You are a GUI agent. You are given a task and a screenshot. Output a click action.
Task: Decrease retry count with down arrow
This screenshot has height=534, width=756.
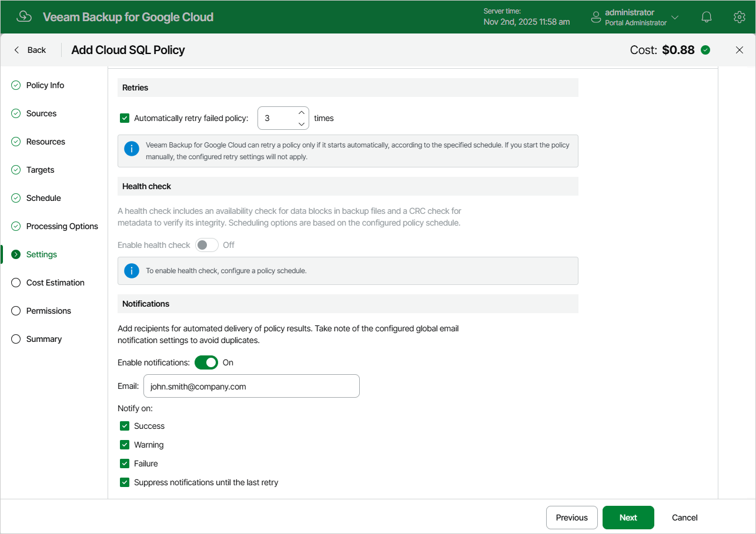[x=302, y=124]
